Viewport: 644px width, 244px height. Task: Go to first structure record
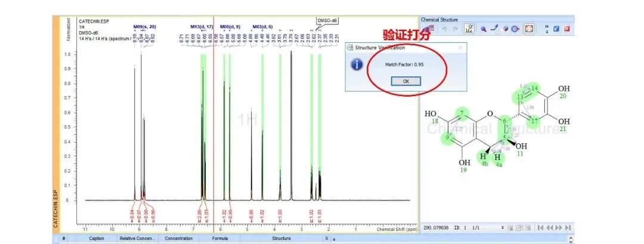540,227
